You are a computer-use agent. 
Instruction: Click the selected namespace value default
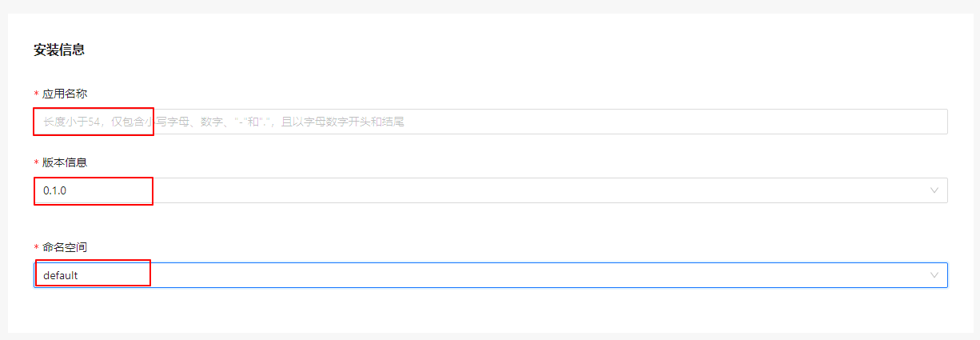coord(61,275)
